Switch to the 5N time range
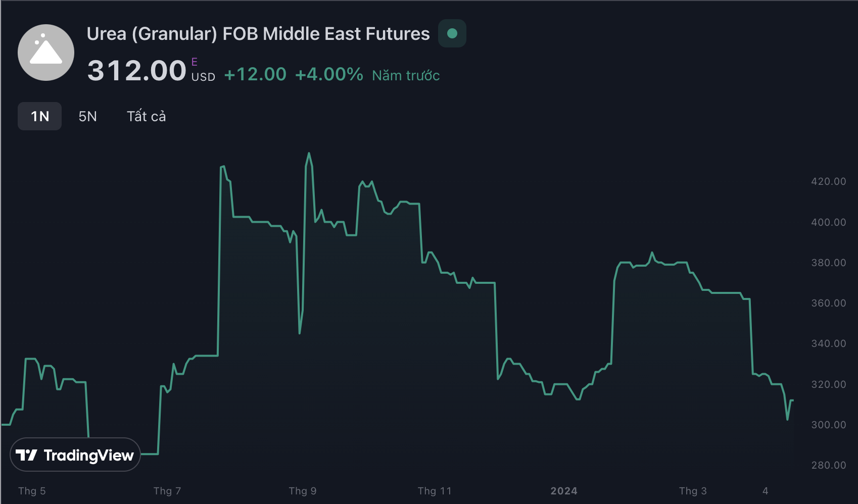This screenshot has width=858, height=504. tap(87, 116)
